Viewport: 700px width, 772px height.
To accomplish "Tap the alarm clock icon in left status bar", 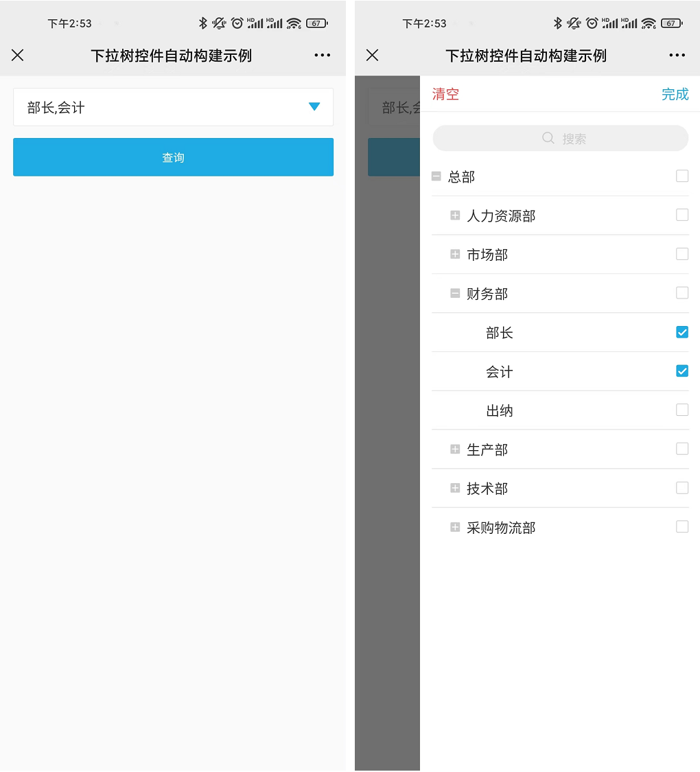I will click(237, 23).
